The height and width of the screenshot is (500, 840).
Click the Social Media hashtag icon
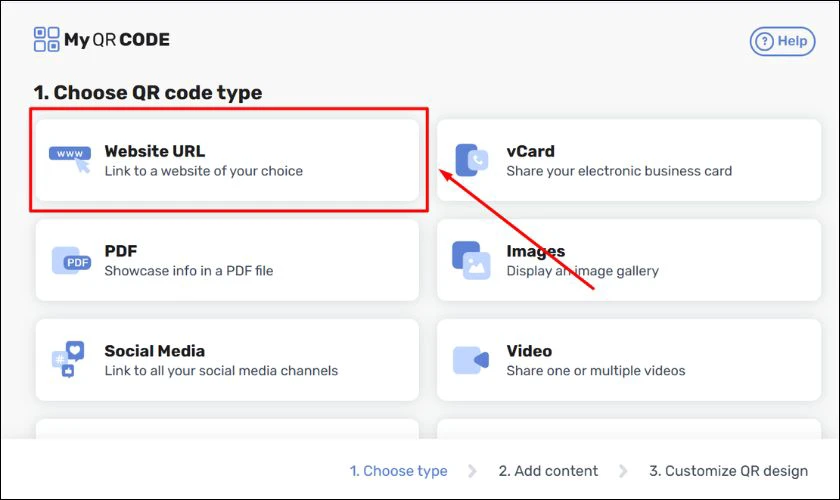point(68,360)
